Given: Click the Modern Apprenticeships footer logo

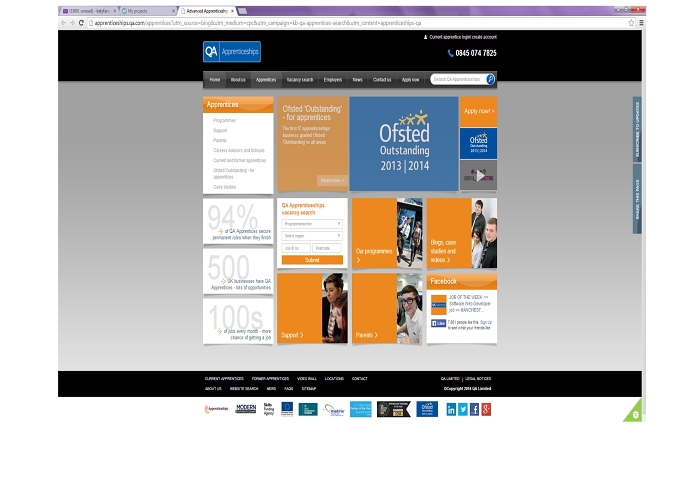Looking at the screenshot, I should 245,409.
